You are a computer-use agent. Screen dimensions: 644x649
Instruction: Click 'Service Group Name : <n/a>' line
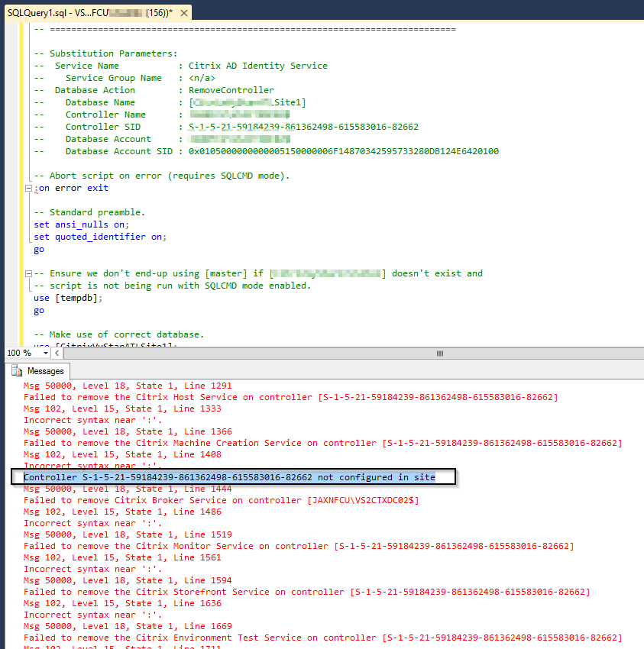[125, 78]
